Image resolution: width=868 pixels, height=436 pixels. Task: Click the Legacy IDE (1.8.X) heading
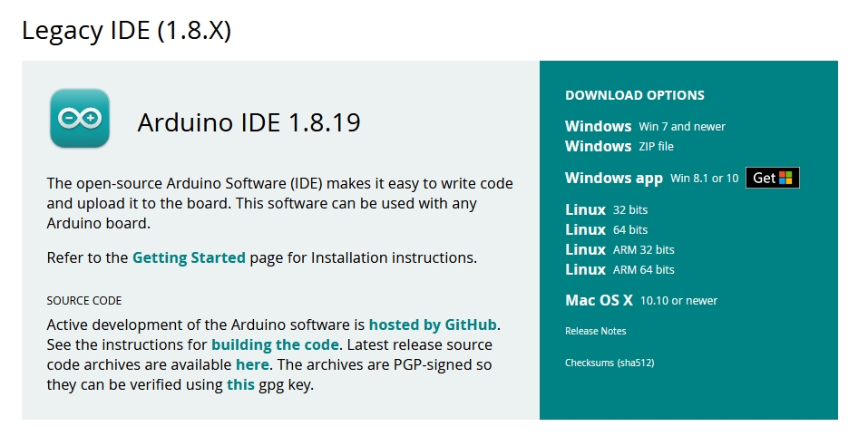126,29
